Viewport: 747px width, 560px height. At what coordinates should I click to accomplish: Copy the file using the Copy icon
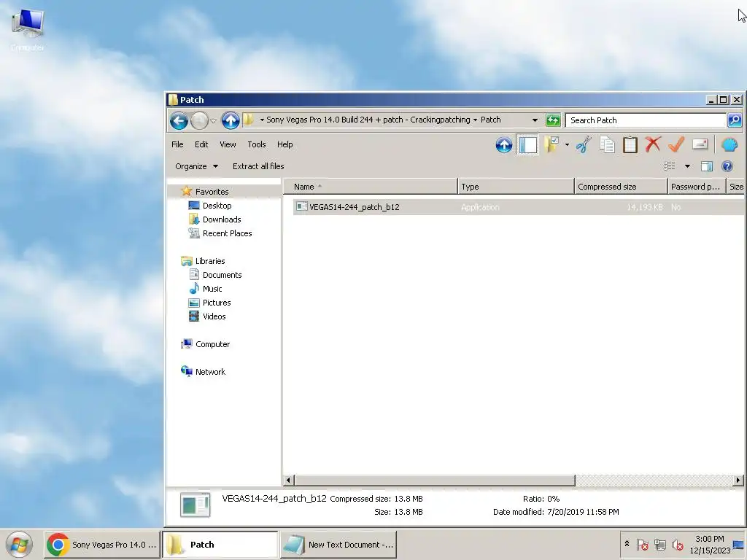607,144
